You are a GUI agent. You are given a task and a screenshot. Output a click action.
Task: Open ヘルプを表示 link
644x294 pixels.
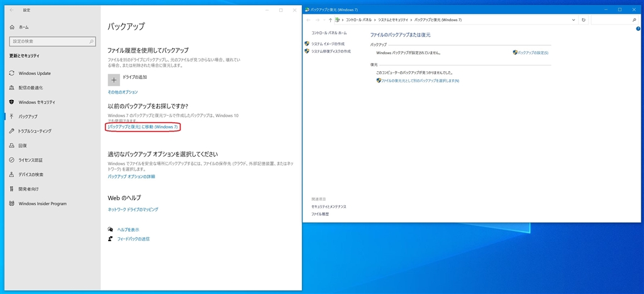tap(128, 229)
